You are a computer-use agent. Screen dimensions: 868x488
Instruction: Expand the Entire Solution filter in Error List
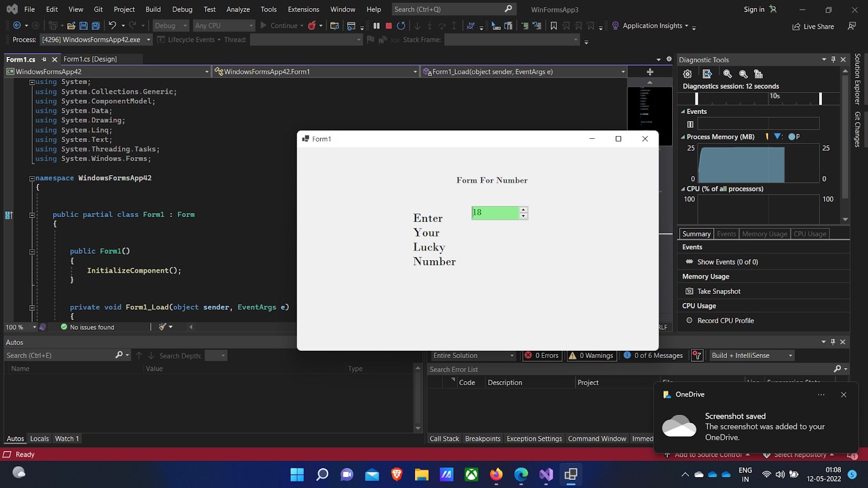[x=511, y=355]
